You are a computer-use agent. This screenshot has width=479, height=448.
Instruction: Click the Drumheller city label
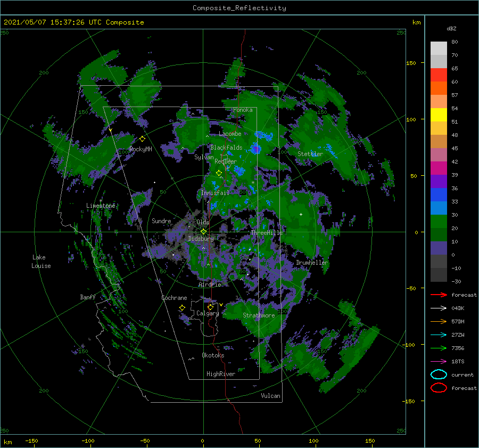[x=312, y=263]
